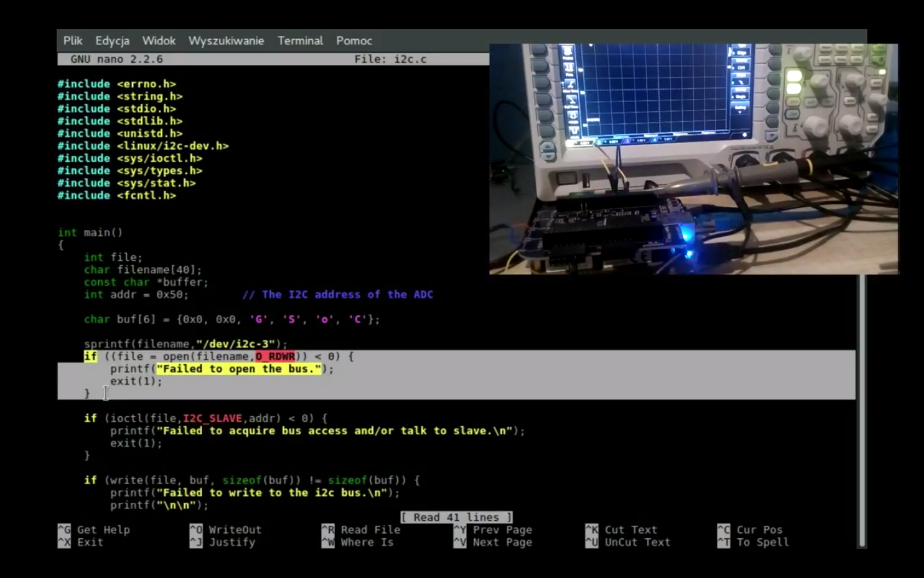Open the Edycja menu
The width and height of the screenshot is (924, 578).
pos(112,40)
